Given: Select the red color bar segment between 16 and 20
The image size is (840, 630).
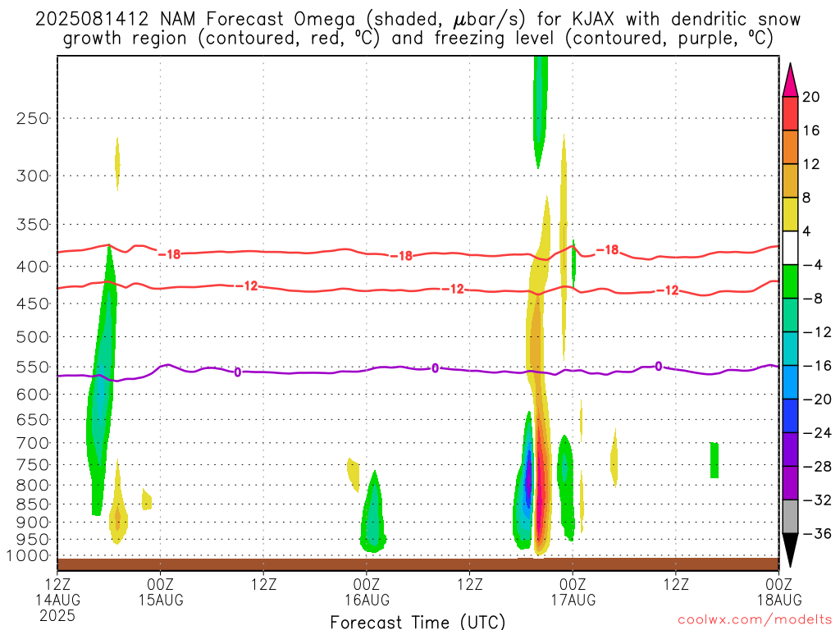Looking at the screenshot, I should [790, 113].
